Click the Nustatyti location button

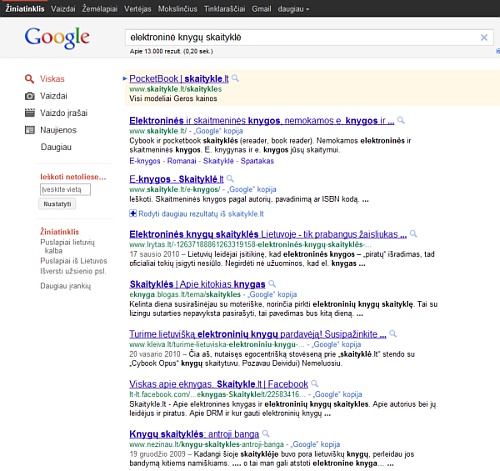[x=57, y=204]
